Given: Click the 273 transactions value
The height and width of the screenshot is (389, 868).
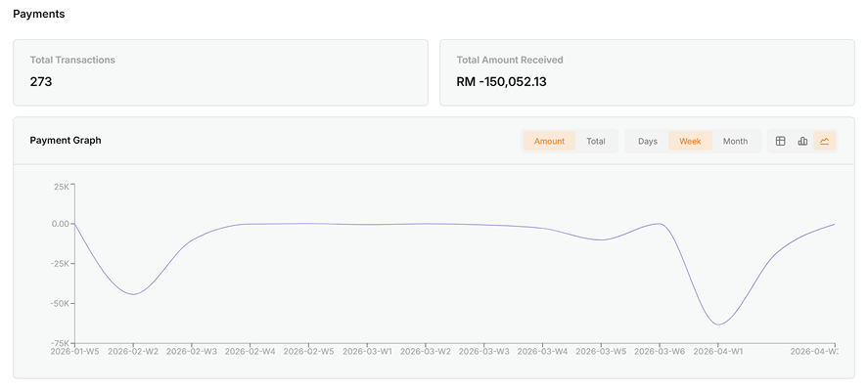Looking at the screenshot, I should [41, 82].
